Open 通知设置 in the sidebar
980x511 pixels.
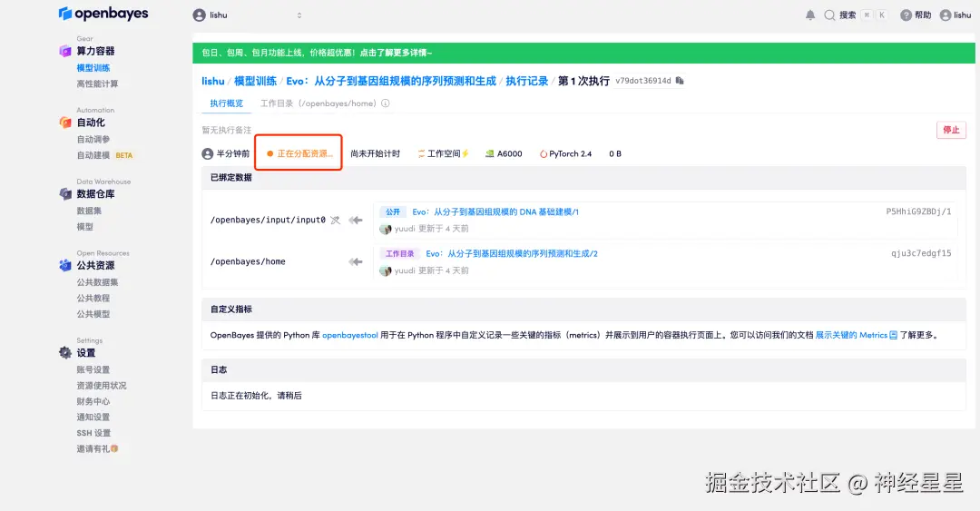[x=93, y=418]
